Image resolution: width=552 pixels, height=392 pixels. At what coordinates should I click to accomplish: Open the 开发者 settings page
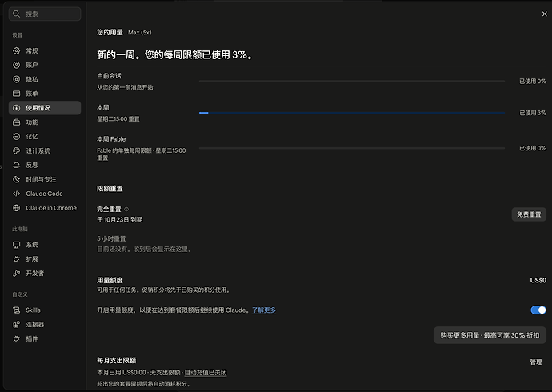pos(45,273)
